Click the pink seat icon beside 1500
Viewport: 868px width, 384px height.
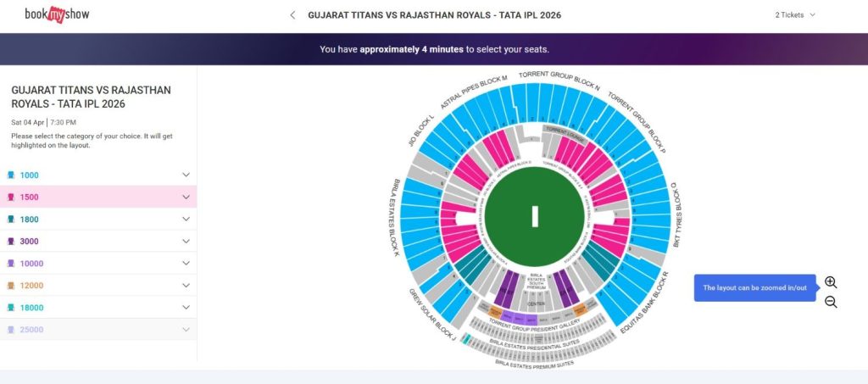(11, 198)
